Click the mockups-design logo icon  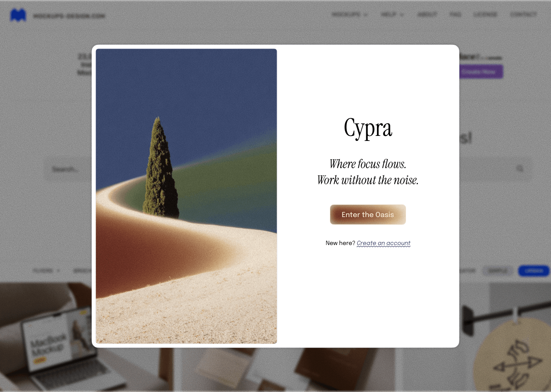(18, 15)
